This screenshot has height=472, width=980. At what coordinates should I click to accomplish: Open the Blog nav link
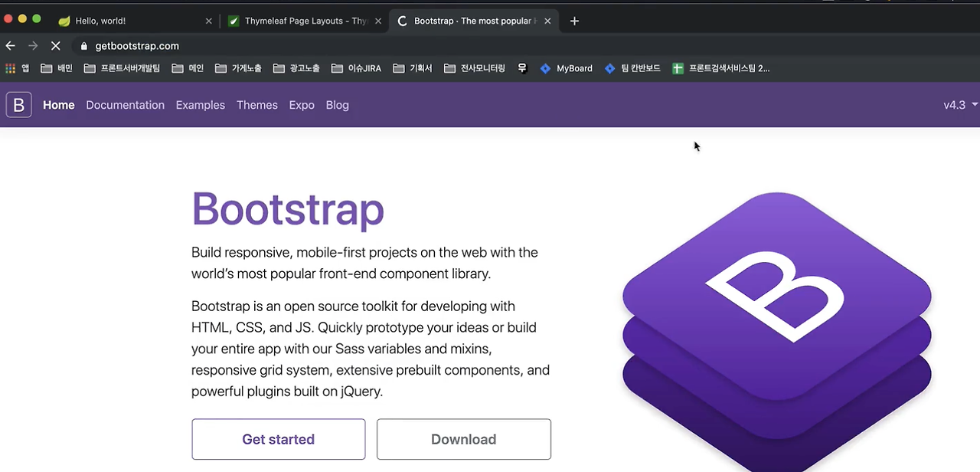click(338, 105)
